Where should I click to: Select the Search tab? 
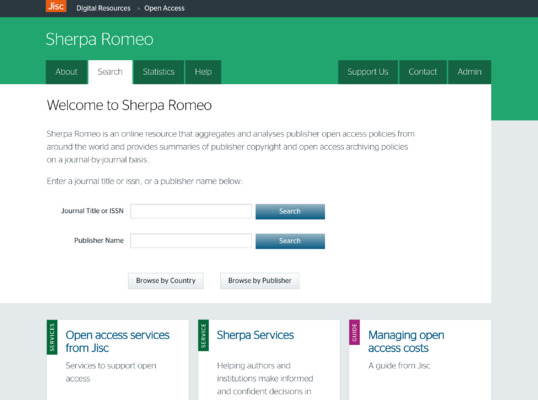coord(110,72)
